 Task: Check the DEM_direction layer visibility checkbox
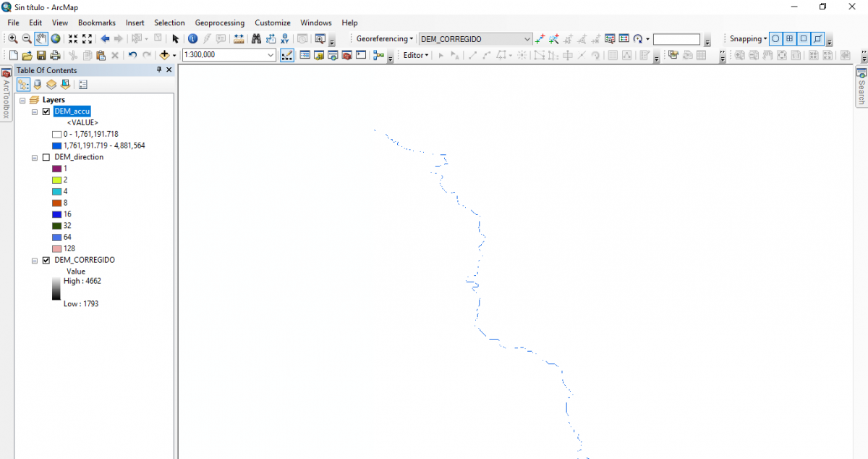(x=46, y=156)
